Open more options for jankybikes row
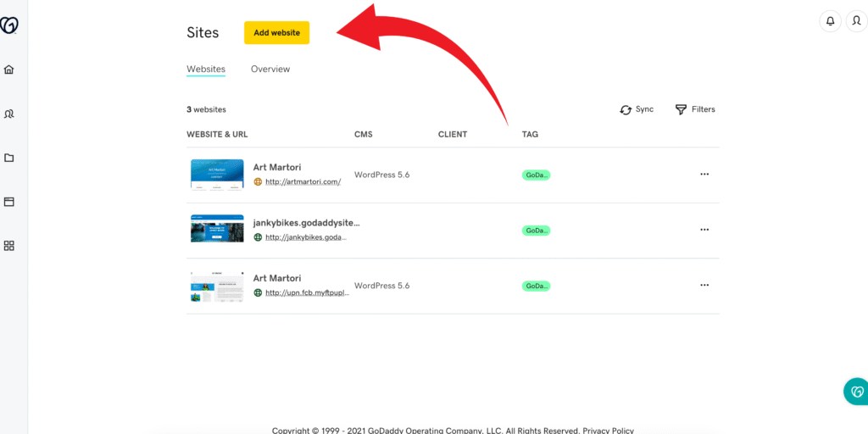Screen dimensions: 868x434 pyautogui.click(x=704, y=229)
